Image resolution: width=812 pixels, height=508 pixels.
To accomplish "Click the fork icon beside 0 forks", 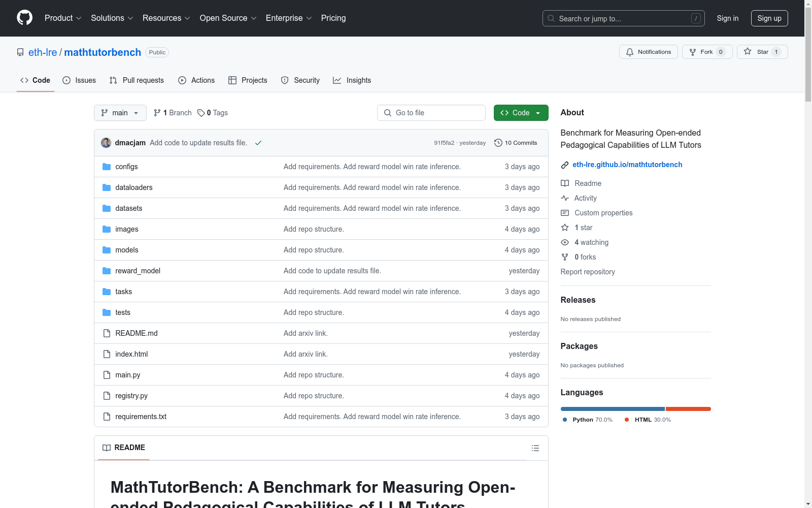I will 565,257.
